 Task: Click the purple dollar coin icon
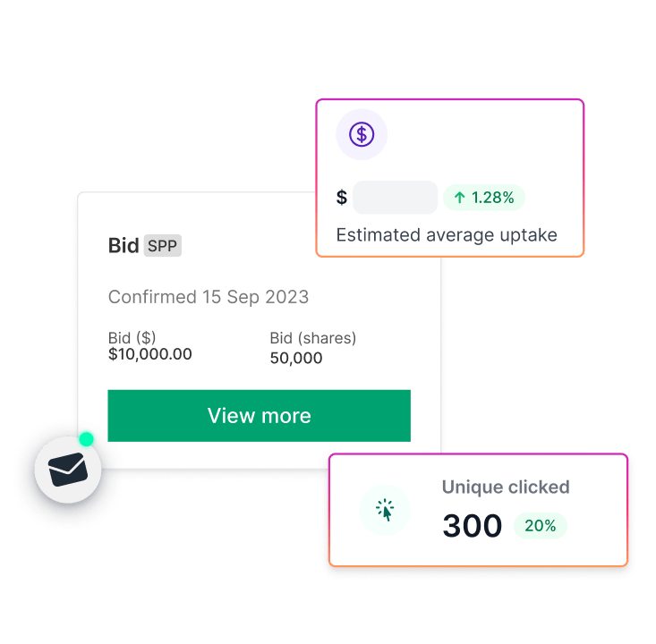coord(362,134)
